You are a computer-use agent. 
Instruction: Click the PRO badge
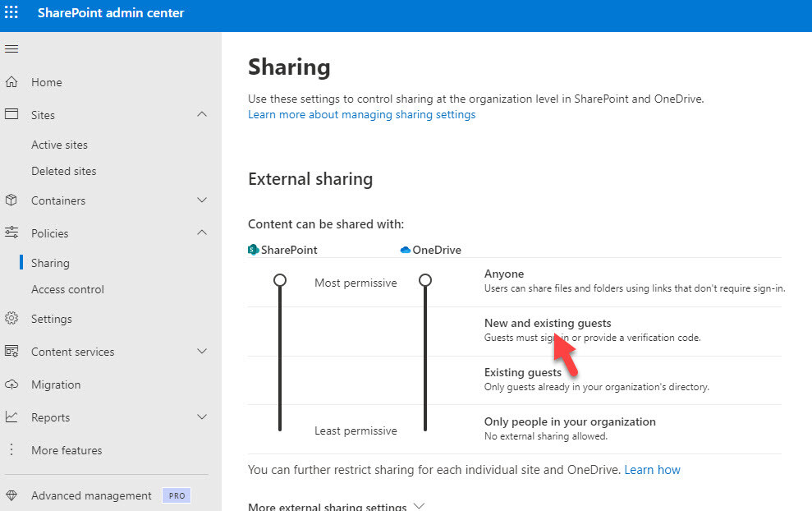coord(177,495)
